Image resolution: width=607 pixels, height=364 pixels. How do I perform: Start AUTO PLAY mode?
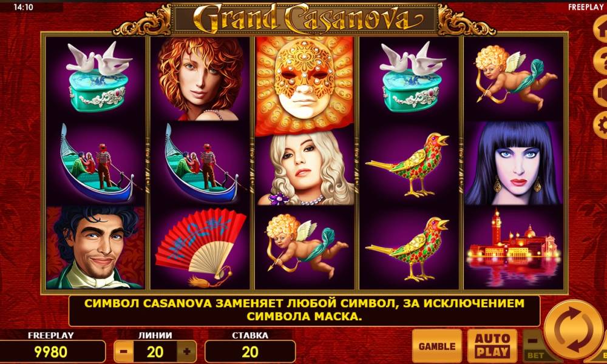pyautogui.click(x=492, y=346)
